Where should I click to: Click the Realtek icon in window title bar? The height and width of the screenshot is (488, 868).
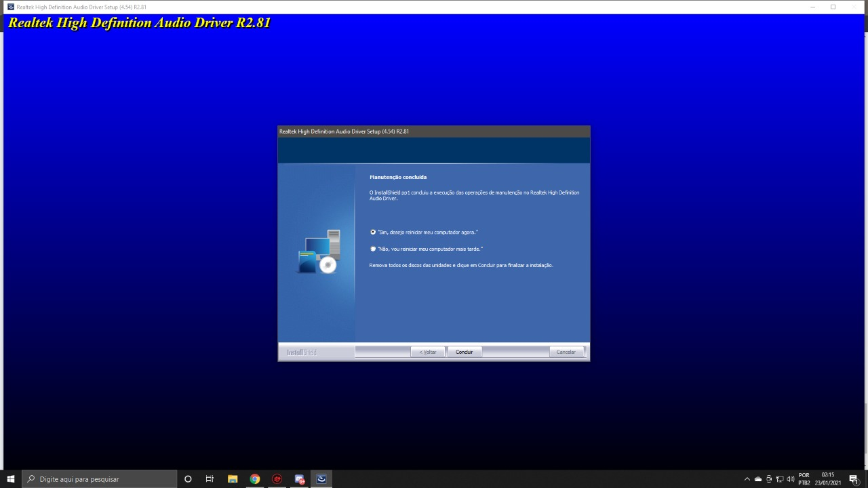click(10, 7)
